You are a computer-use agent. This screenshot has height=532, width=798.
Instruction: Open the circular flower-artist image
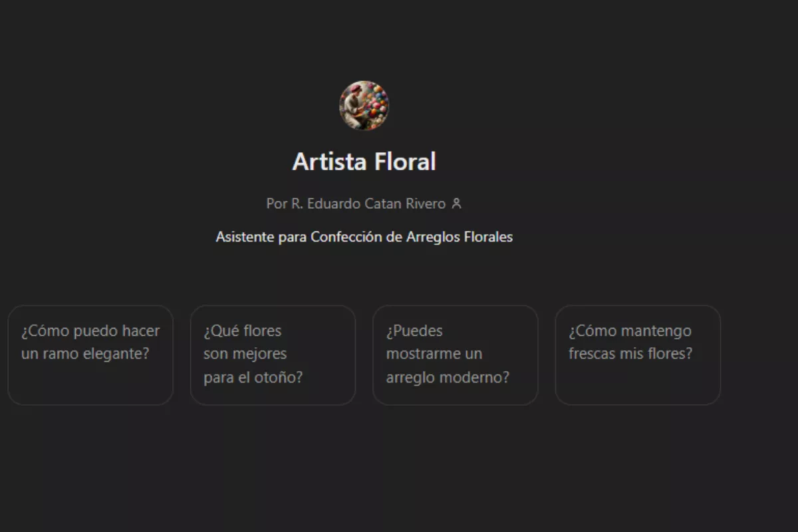click(x=364, y=106)
